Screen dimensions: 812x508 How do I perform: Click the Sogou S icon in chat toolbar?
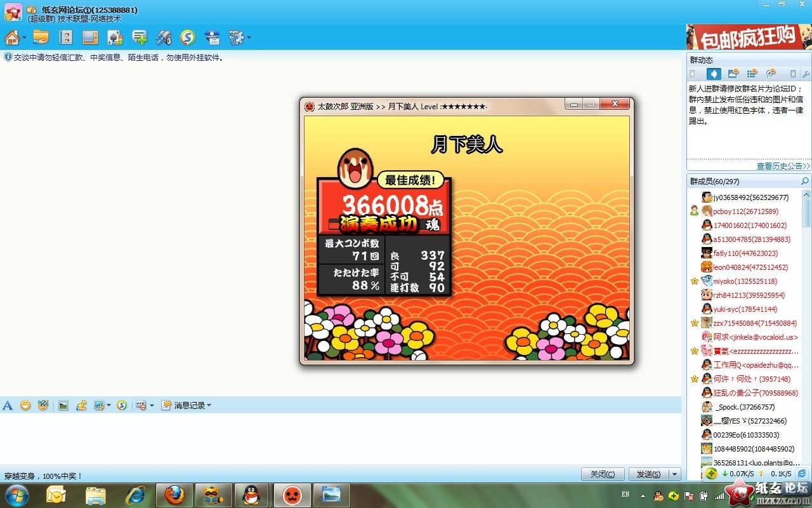pos(122,405)
